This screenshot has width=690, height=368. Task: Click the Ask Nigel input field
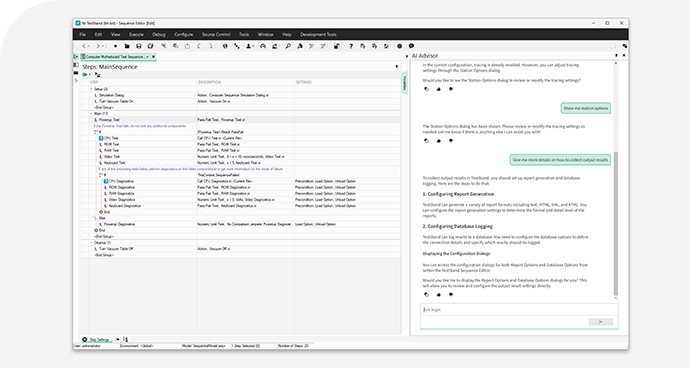coord(519,310)
